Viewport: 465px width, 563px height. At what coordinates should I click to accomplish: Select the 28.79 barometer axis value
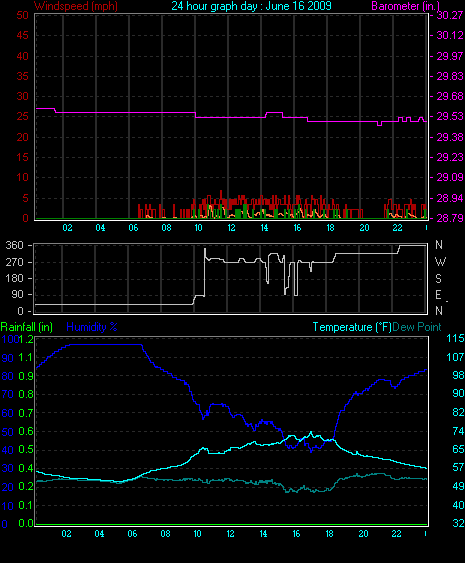[x=450, y=218]
